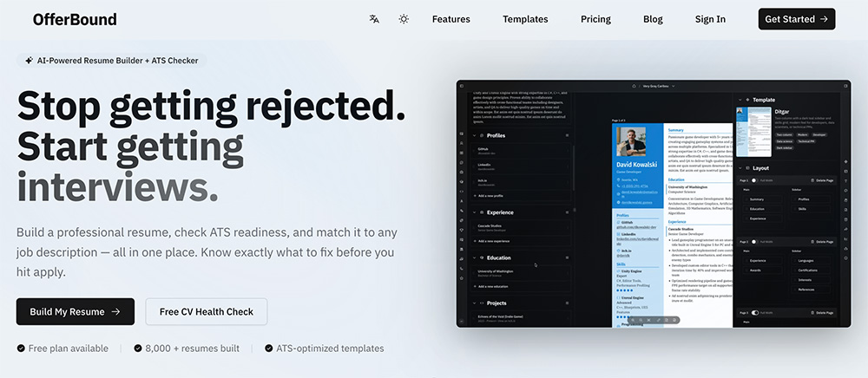Open the Templates nav item
The height and width of the screenshot is (378, 868).
[525, 19]
